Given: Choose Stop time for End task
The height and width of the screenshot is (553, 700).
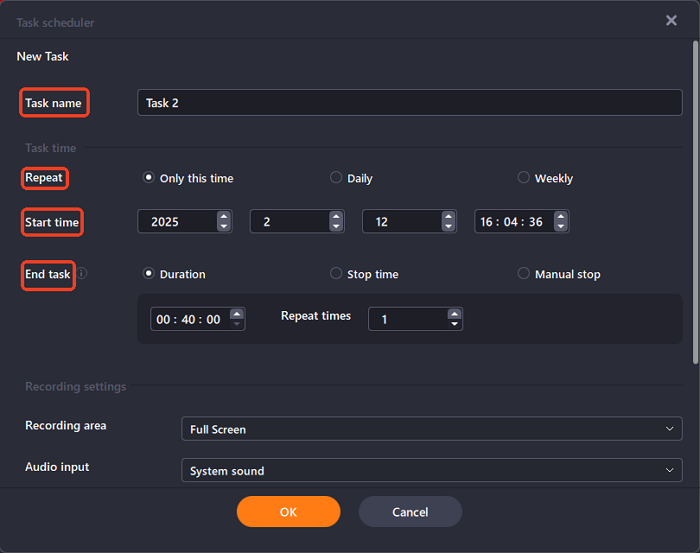Looking at the screenshot, I should click(x=336, y=274).
